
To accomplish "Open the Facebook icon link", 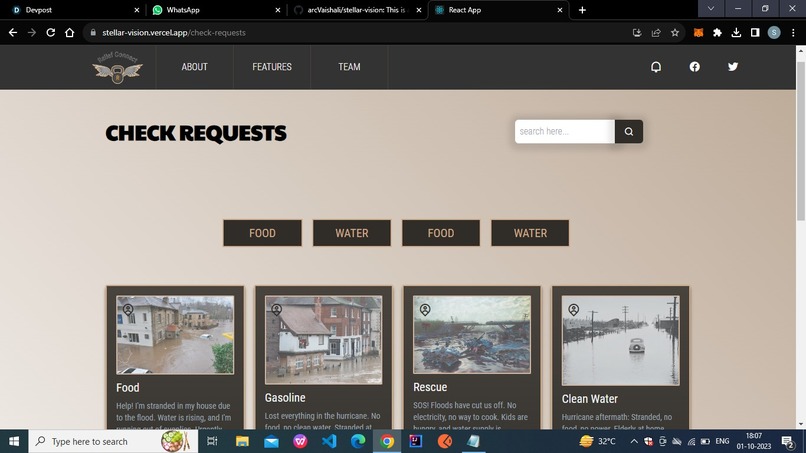I will 694,67.
